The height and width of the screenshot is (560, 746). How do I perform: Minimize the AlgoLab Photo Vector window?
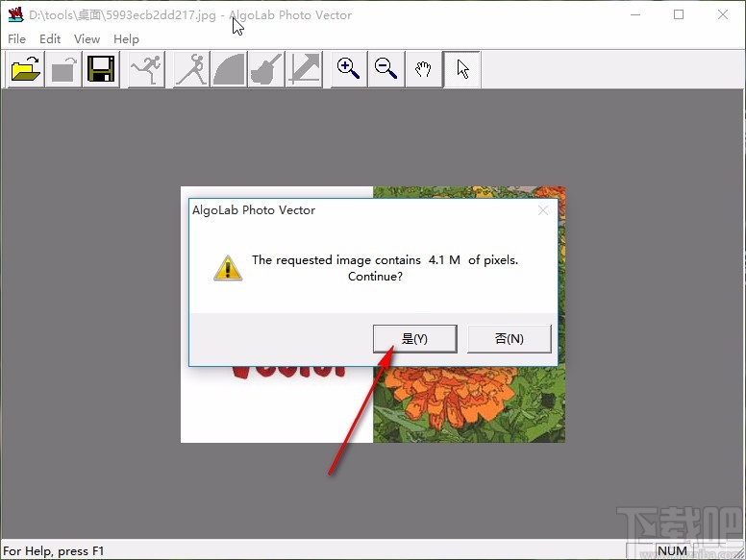click(635, 14)
